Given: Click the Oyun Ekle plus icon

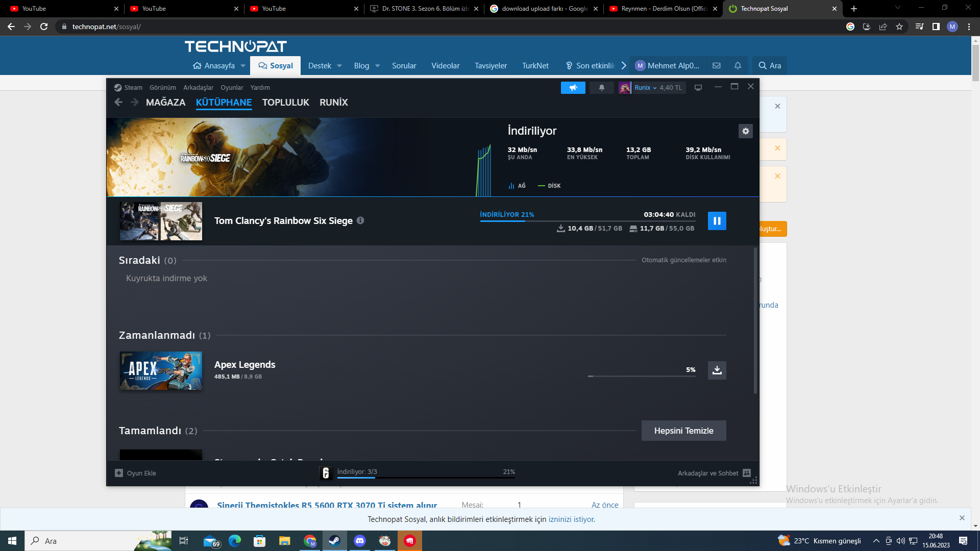Looking at the screenshot, I should pyautogui.click(x=118, y=473).
